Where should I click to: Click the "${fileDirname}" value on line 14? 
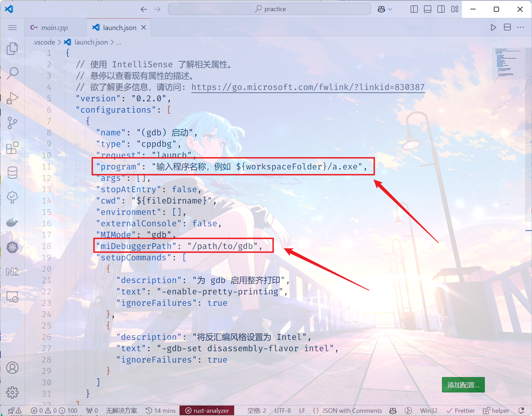(172, 201)
